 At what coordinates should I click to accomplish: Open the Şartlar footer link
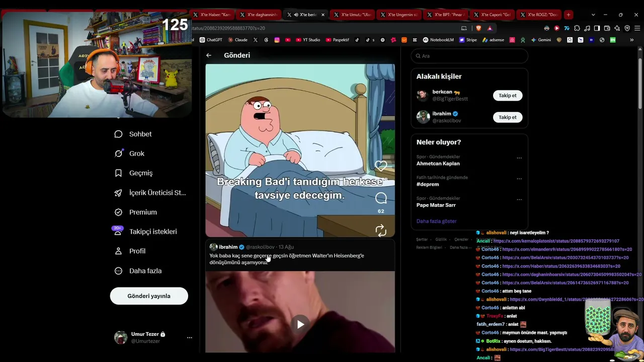422,239
